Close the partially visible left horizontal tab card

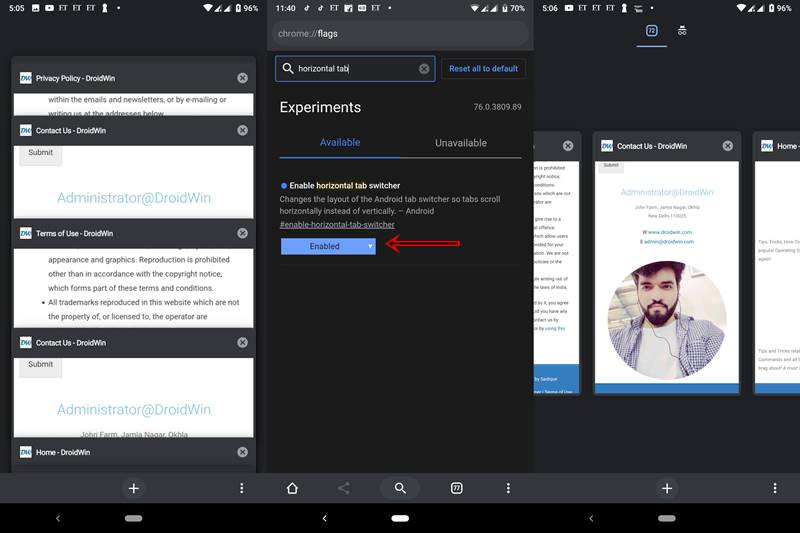[x=568, y=146]
